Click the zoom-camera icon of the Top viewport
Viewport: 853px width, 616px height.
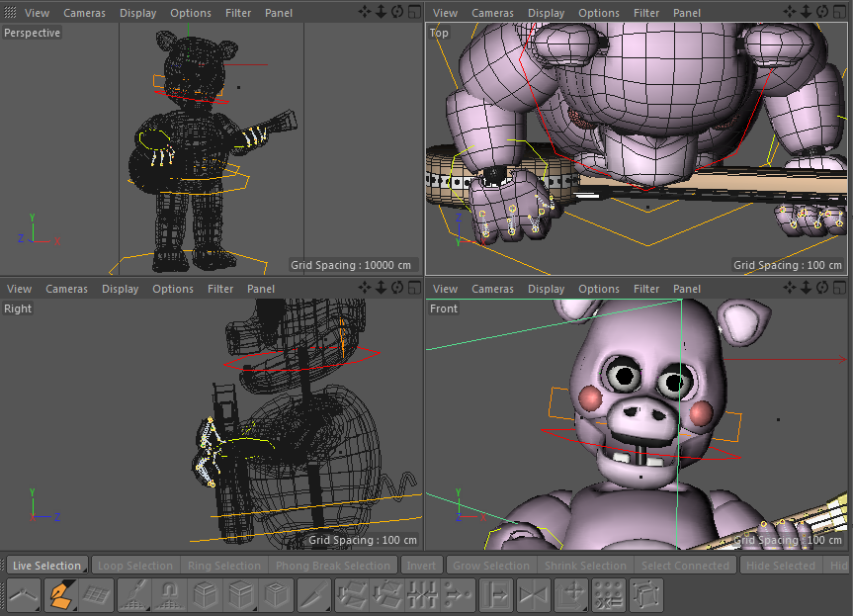(806, 12)
